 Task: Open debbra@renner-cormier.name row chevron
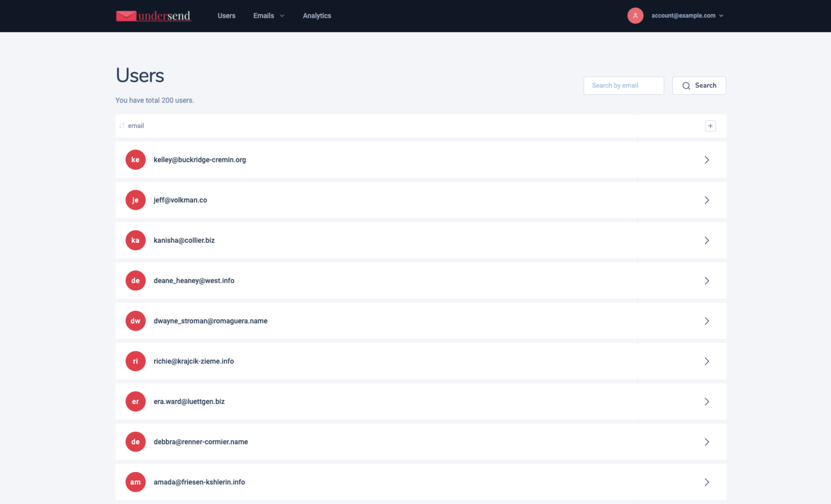[x=706, y=442]
